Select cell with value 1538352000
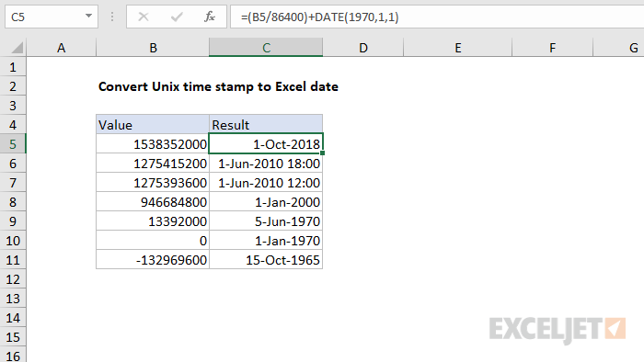Image resolution: width=644 pixels, height=362 pixels. [x=153, y=144]
